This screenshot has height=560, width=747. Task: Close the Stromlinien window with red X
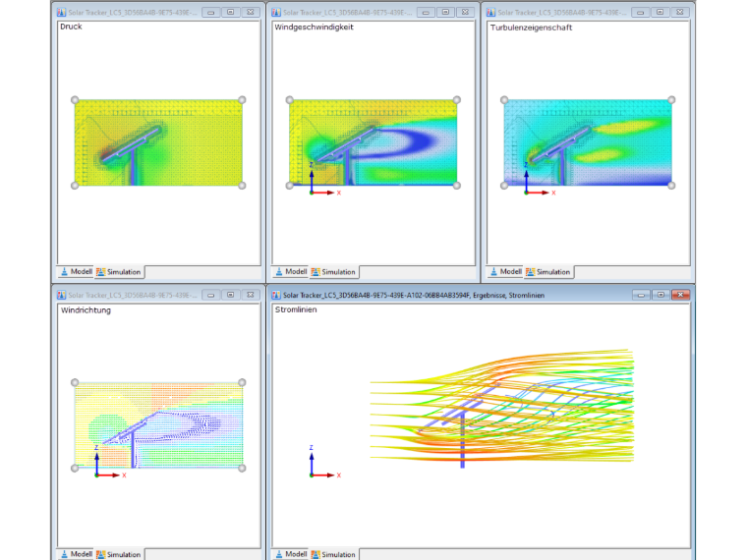(x=681, y=296)
